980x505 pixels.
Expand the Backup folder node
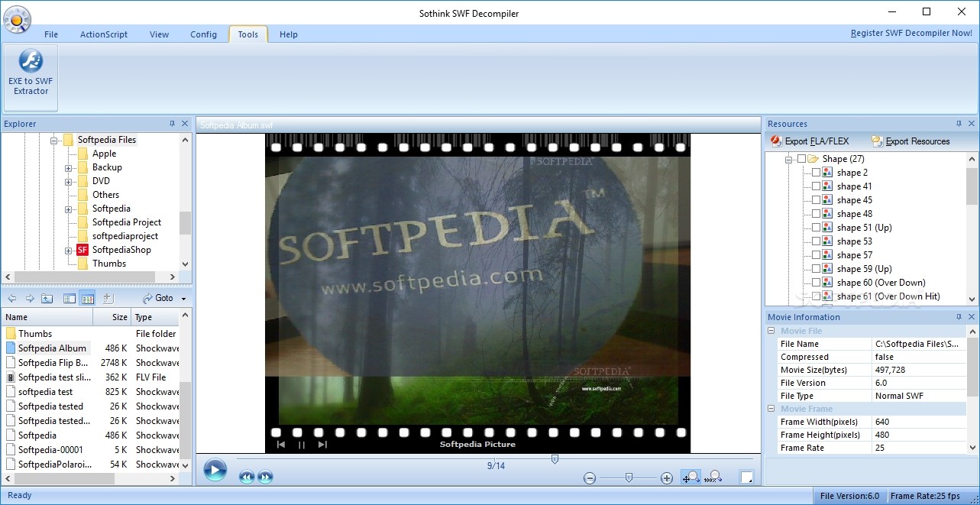coord(68,167)
